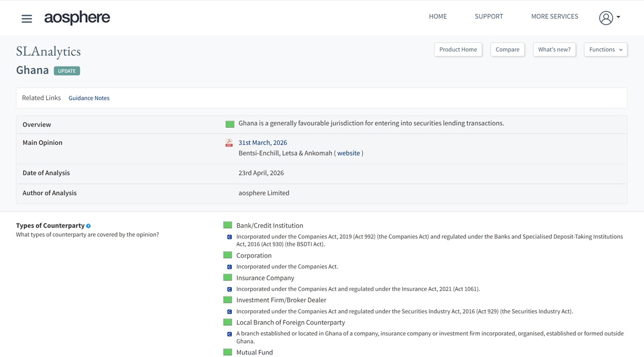Click the green swatch beside Bank/Credit Institution
644x357 pixels.
point(228,225)
